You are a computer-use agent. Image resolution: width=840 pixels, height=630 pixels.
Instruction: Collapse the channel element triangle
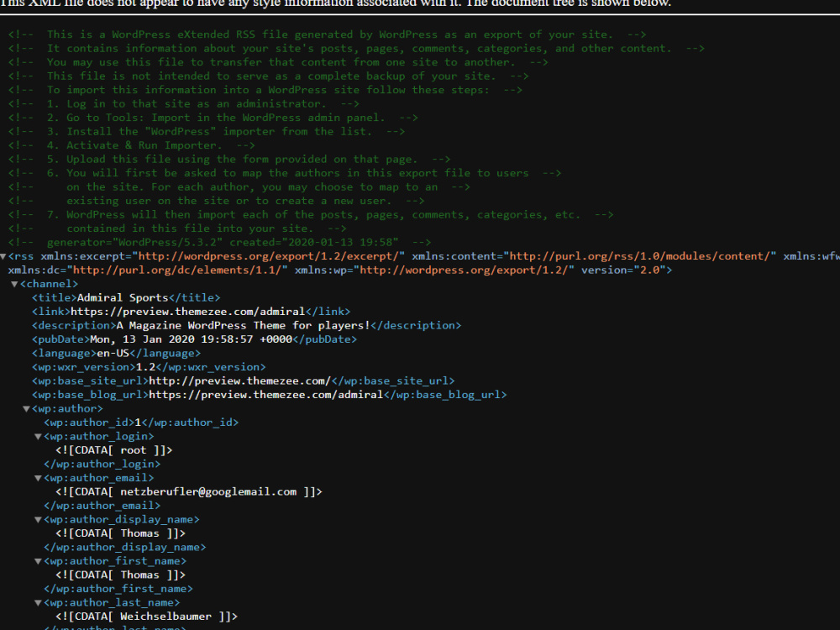pyautogui.click(x=14, y=285)
